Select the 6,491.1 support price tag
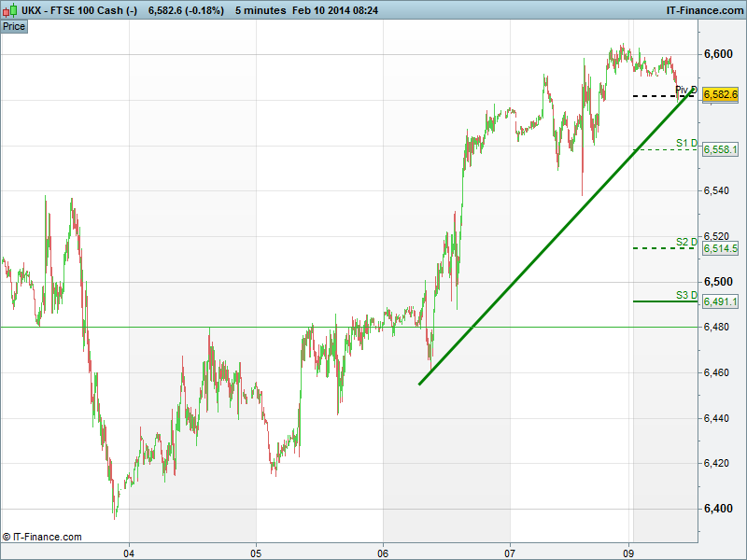Screen dimensions: 747x560 click(x=721, y=301)
